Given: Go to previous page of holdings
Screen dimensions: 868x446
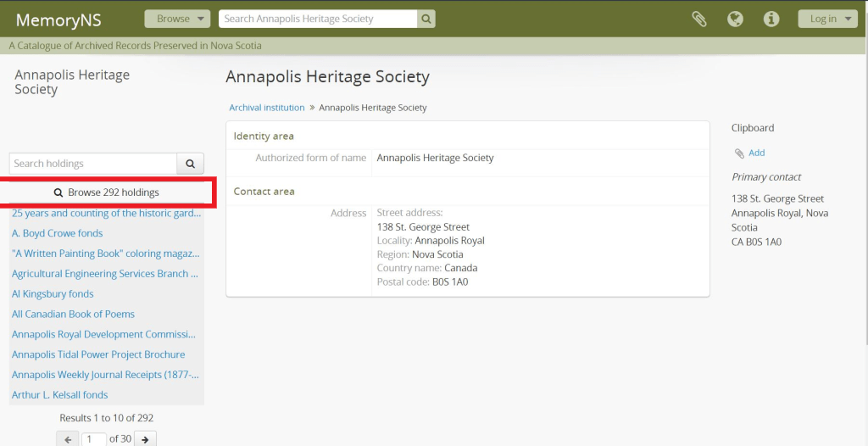Looking at the screenshot, I should click(68, 439).
